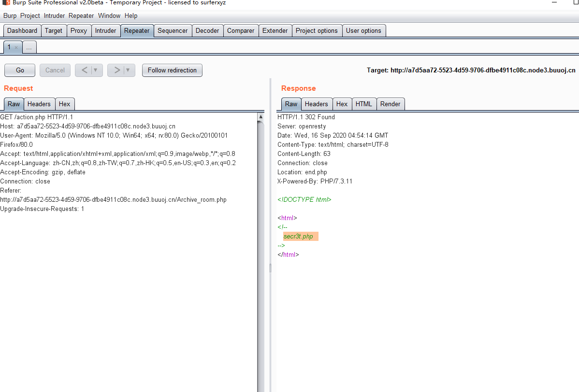
Task: Minimize the Burp Suite window
Action: coord(554,2)
